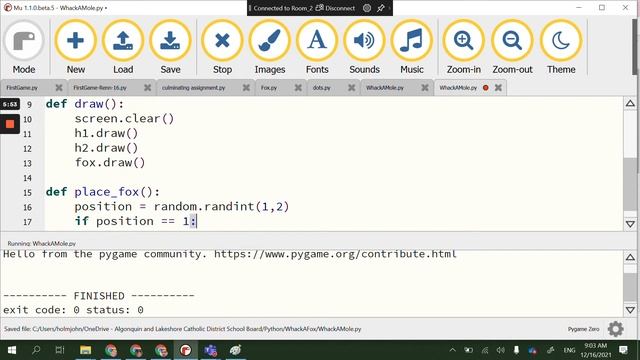640x360 pixels.
Task: Click the 'Saved file' status bar message
Action: tap(182, 329)
